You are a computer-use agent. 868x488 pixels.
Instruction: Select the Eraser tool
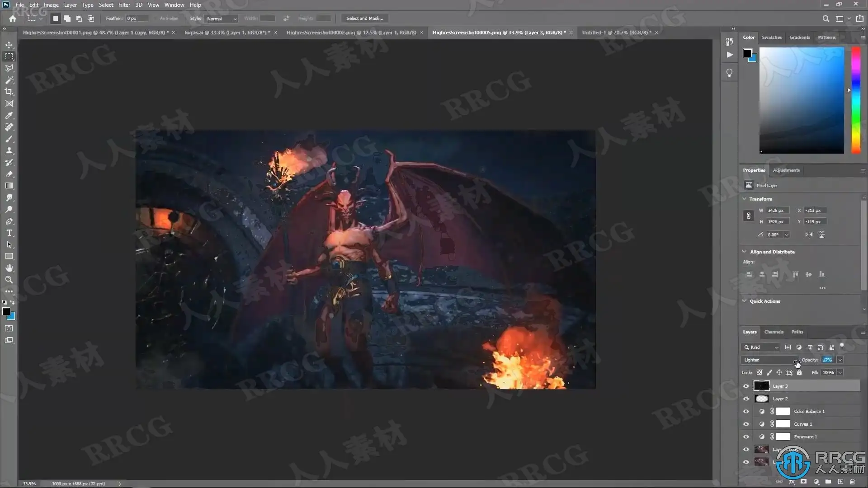coord(9,174)
